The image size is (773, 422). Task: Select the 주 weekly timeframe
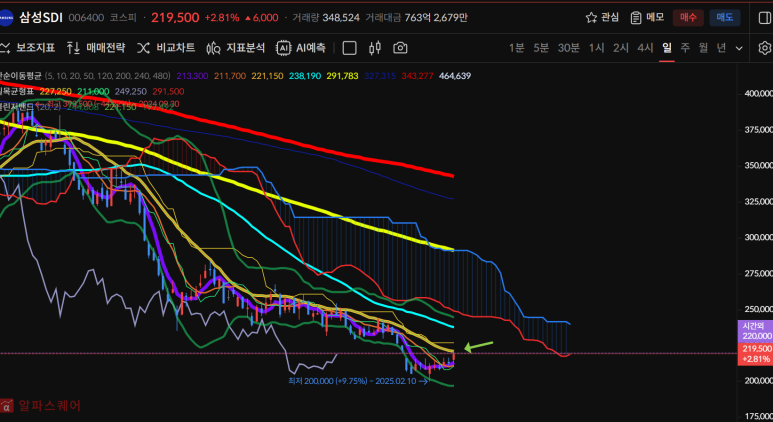(x=685, y=48)
